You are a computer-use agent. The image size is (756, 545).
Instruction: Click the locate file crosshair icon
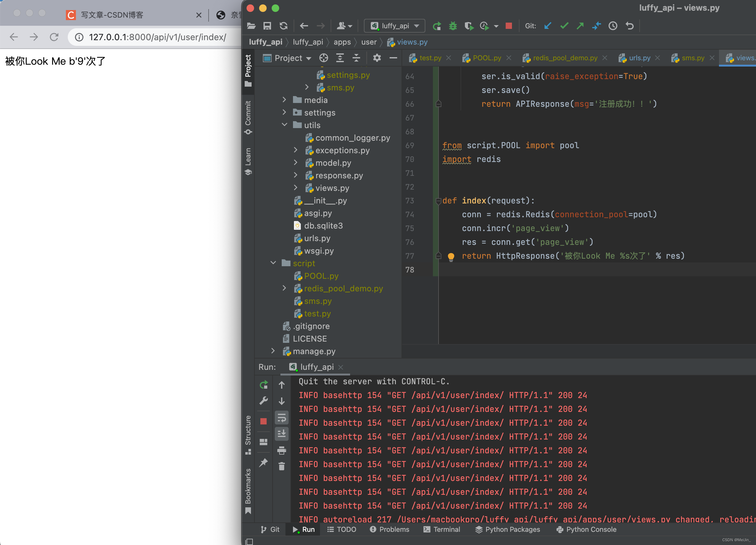coord(323,58)
